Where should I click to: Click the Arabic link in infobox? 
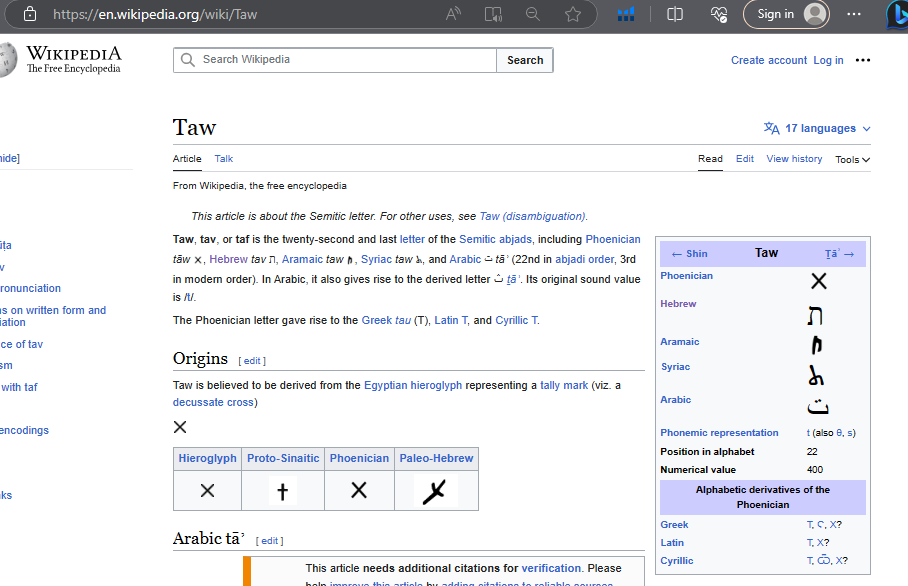(x=675, y=400)
